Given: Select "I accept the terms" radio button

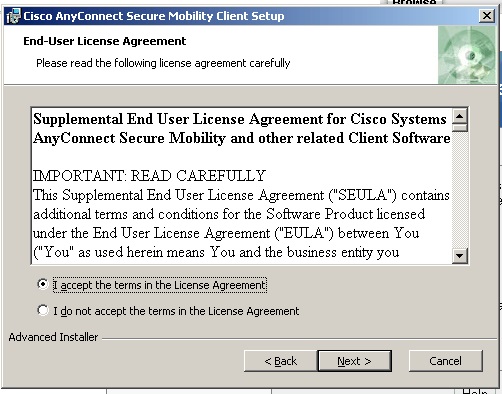Looking at the screenshot, I should pos(43,284).
